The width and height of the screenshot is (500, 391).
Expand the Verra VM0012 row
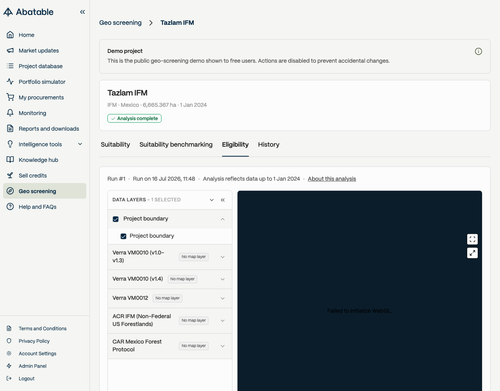223,298
